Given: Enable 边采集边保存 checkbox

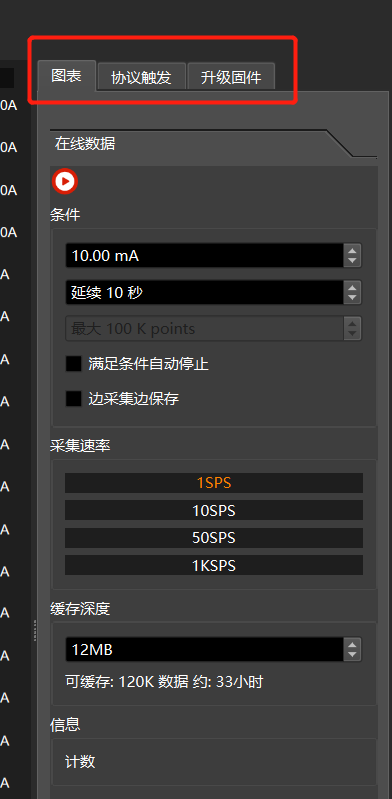Looking at the screenshot, I should tap(74, 398).
